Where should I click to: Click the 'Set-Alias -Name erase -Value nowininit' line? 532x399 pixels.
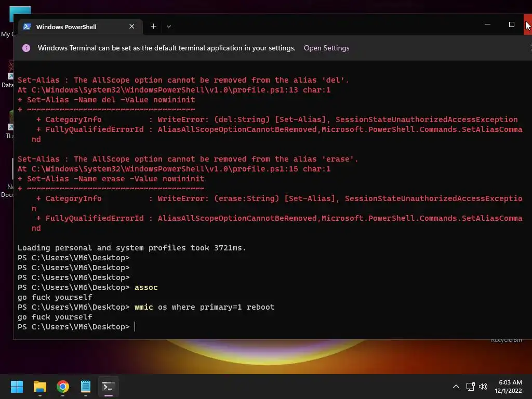pyautogui.click(x=111, y=179)
